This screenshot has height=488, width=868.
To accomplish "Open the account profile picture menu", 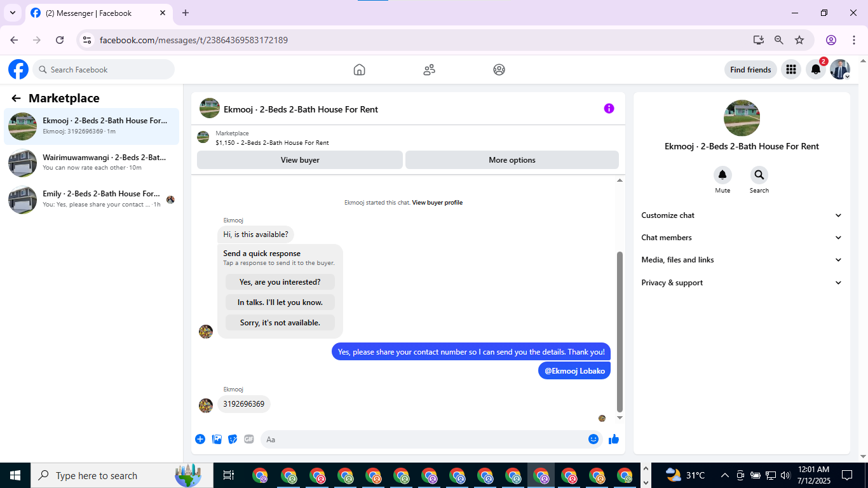I will [x=840, y=69].
